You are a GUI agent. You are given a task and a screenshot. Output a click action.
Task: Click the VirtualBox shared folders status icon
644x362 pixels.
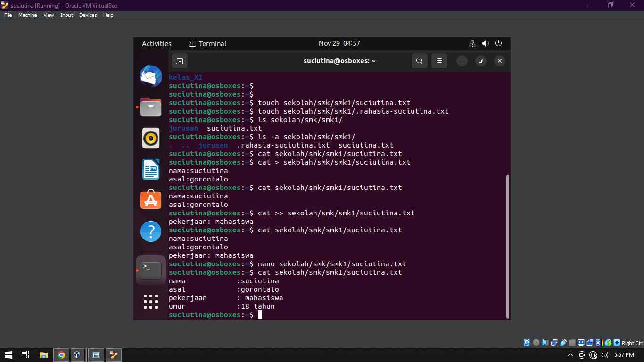click(x=572, y=343)
